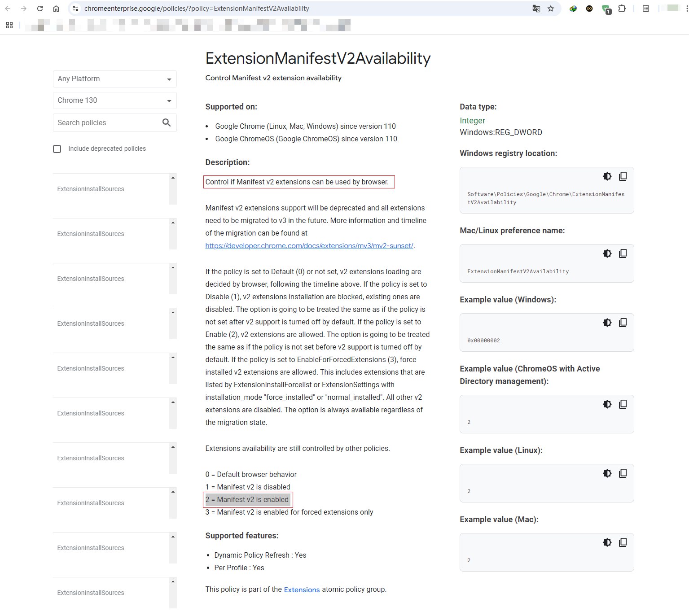Copy the Windows registry location value

coord(623,176)
